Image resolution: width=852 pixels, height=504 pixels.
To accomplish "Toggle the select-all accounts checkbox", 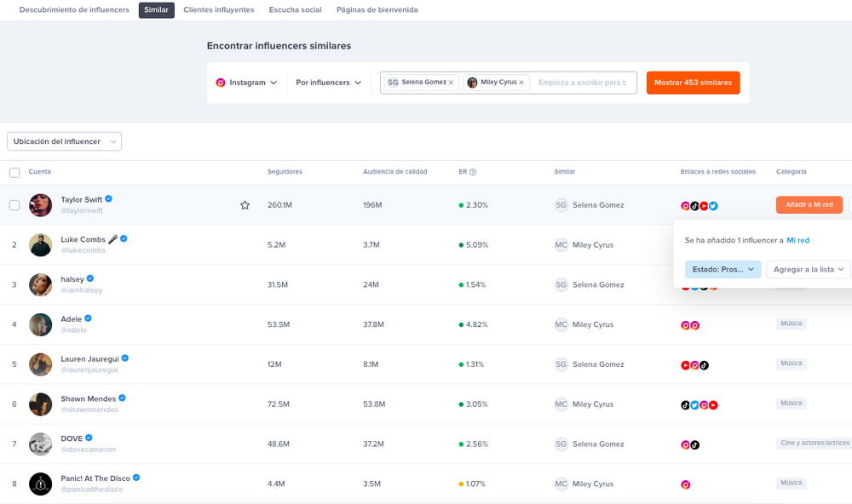I will (14, 173).
